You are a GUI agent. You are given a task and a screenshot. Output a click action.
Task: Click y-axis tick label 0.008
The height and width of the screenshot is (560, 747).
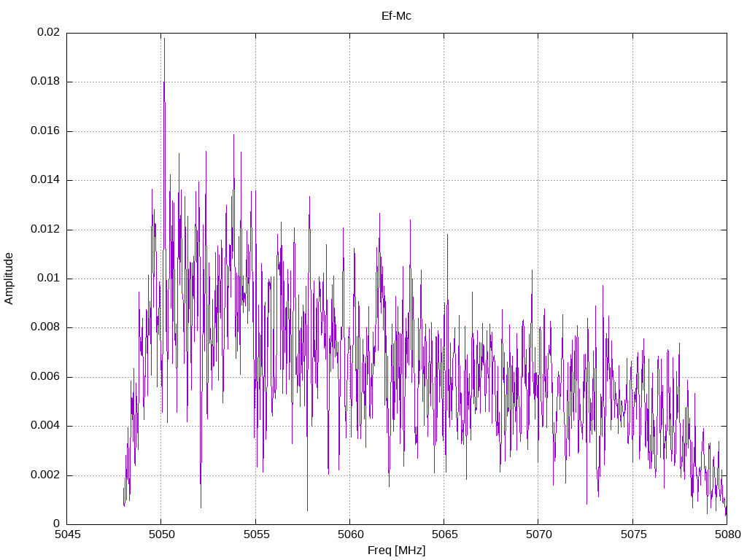tap(45, 327)
